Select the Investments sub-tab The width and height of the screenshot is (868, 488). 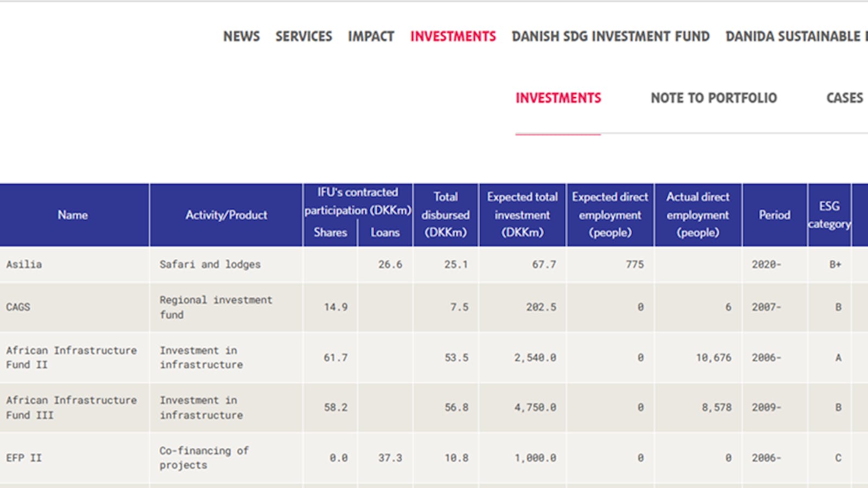click(558, 98)
